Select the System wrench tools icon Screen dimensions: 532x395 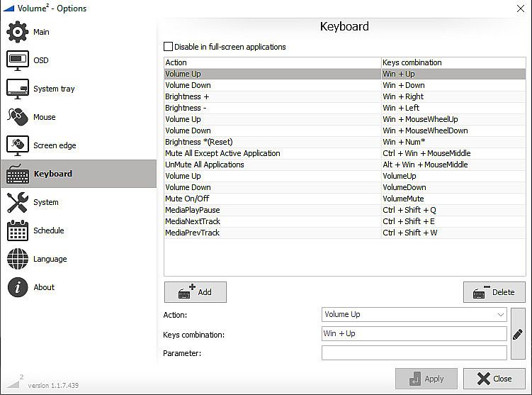pos(18,202)
